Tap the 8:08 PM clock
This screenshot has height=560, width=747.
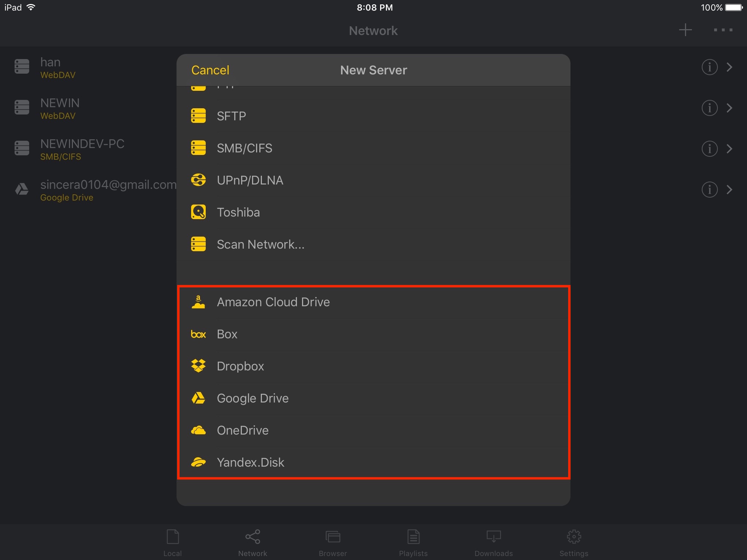375,7
